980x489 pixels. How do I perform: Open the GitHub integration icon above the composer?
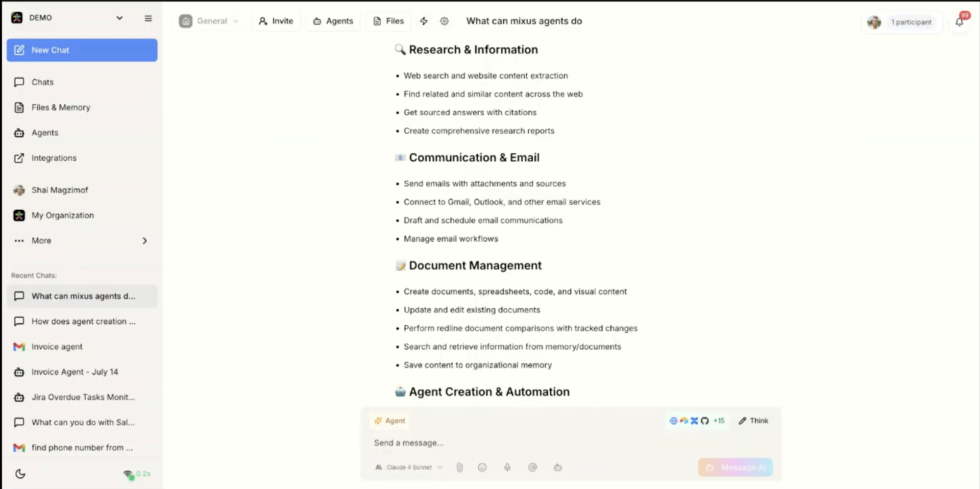pyautogui.click(x=704, y=420)
